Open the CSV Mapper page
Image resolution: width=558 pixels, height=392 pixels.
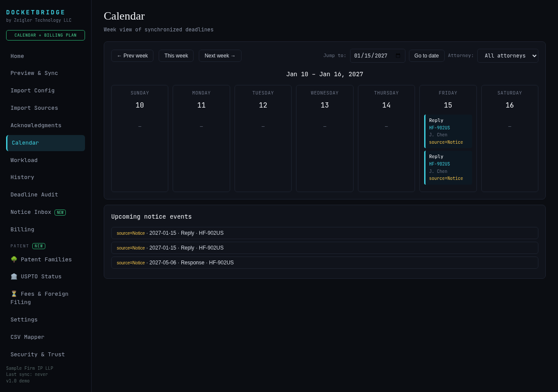(45, 337)
